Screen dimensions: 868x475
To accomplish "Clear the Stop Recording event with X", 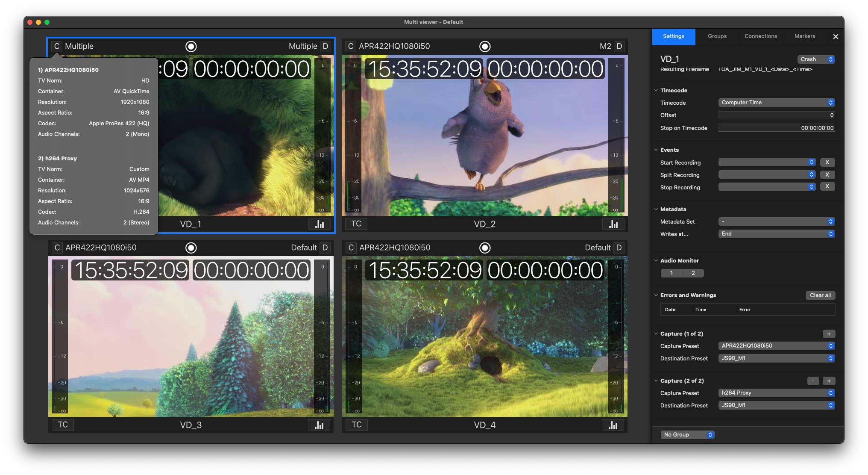I will (x=827, y=186).
